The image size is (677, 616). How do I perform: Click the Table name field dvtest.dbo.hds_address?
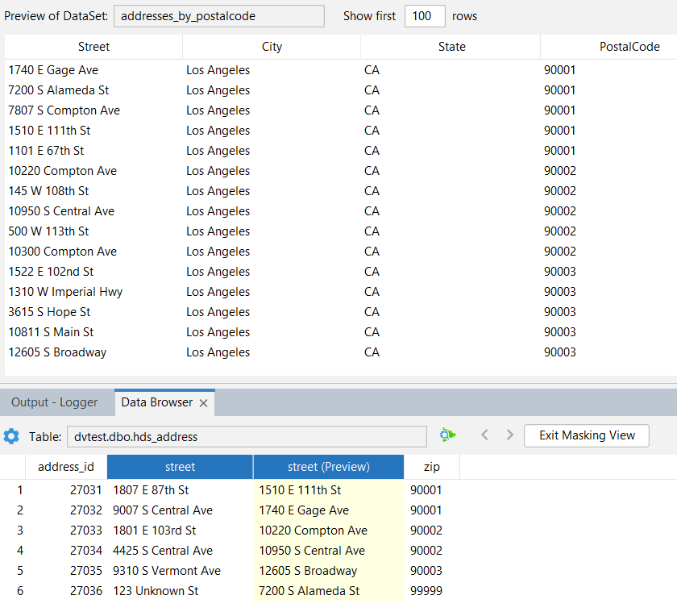click(x=247, y=437)
